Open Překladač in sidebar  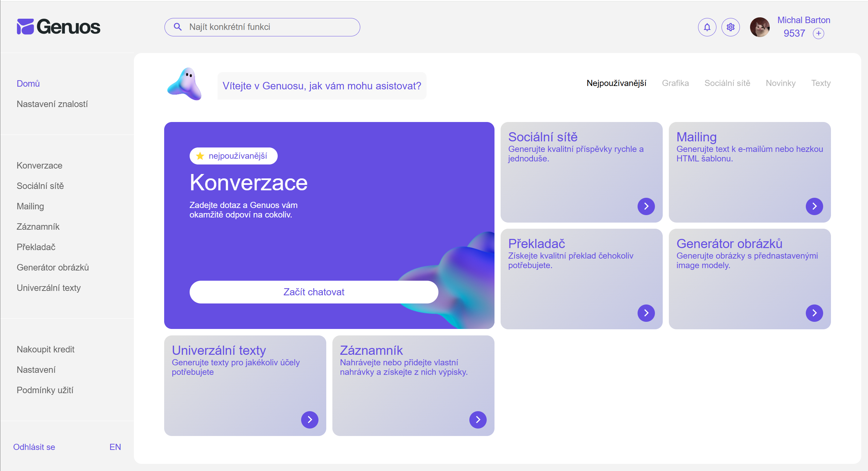[x=36, y=247]
